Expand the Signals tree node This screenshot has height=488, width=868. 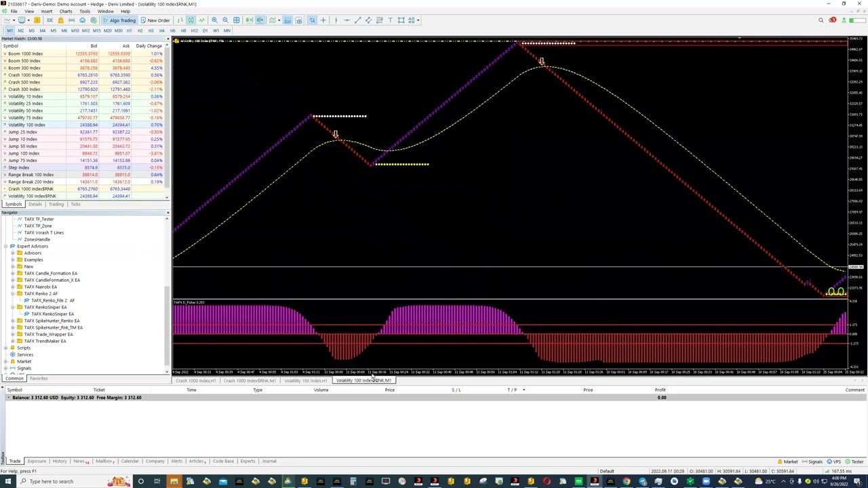pyautogui.click(x=5, y=368)
